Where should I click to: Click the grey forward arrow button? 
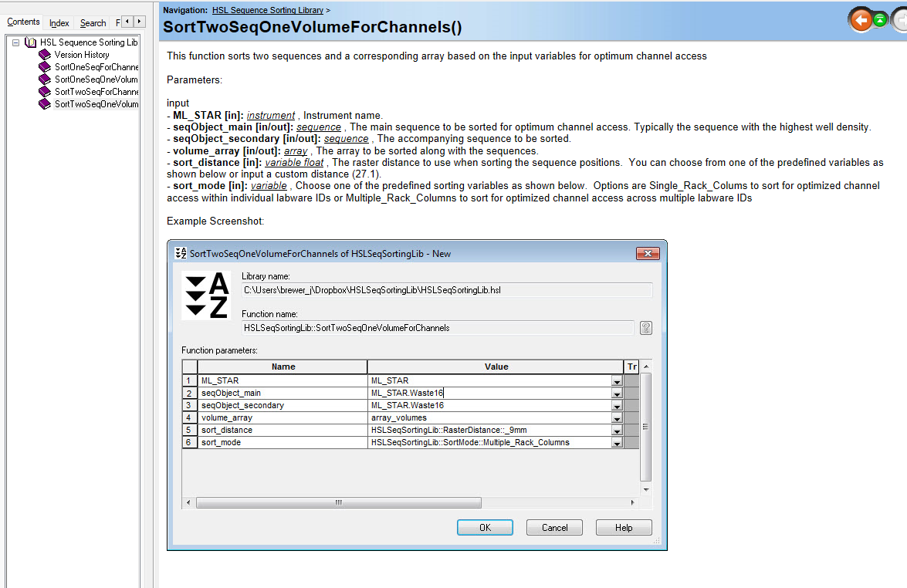coord(900,20)
